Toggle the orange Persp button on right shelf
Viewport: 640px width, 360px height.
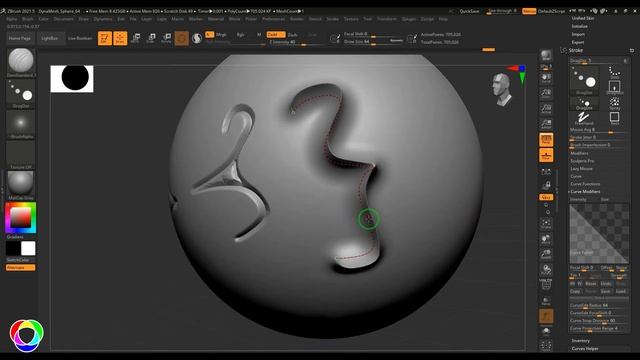tap(546, 140)
